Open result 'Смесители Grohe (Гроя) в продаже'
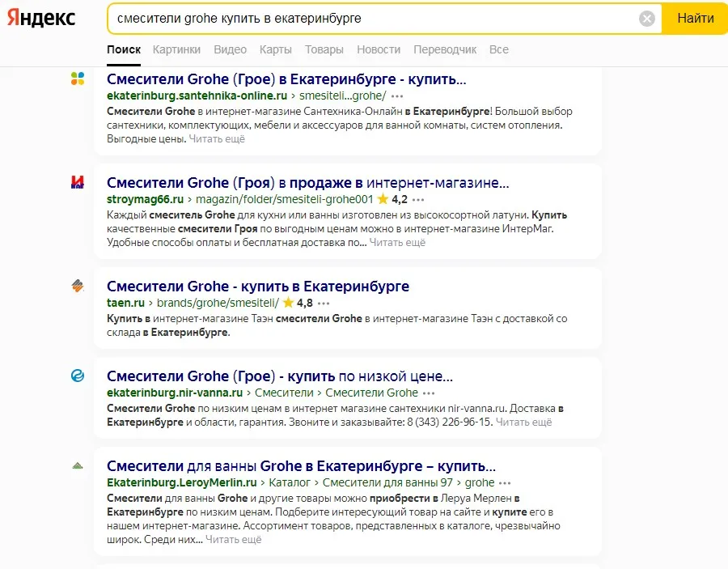This screenshot has width=728, height=569. pos(308,183)
